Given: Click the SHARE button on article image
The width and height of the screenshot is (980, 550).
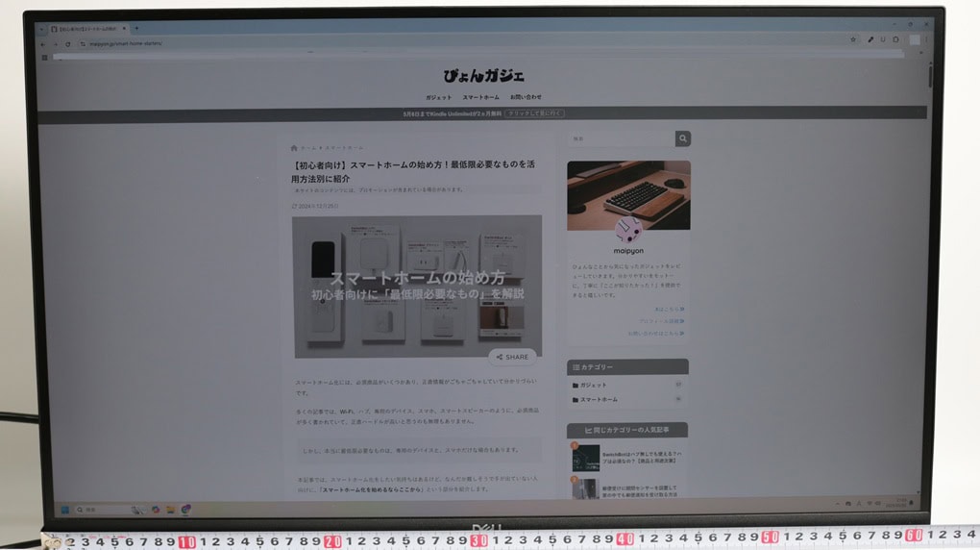Looking at the screenshot, I should [x=512, y=357].
